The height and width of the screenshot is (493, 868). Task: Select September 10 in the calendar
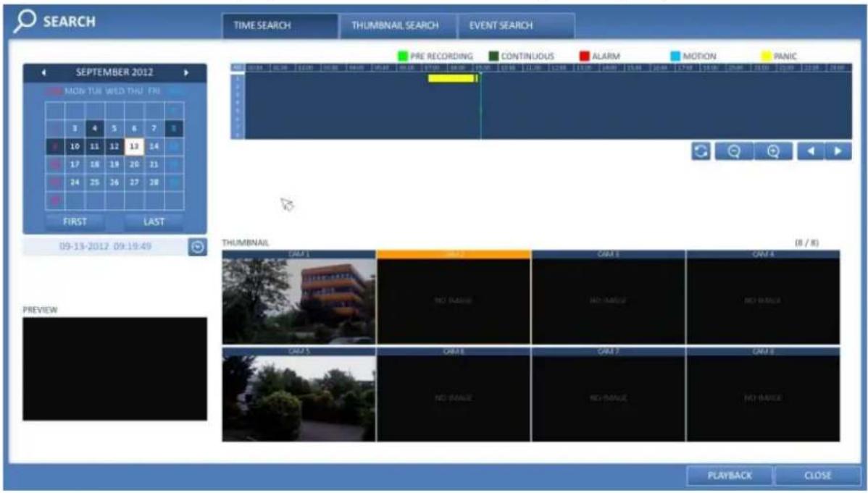point(75,147)
